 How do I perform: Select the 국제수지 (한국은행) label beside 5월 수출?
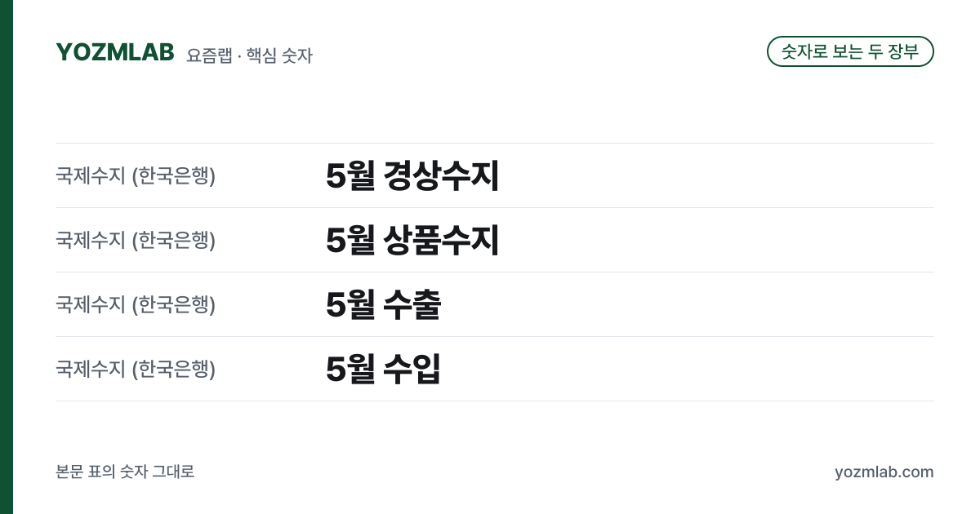[136, 304]
